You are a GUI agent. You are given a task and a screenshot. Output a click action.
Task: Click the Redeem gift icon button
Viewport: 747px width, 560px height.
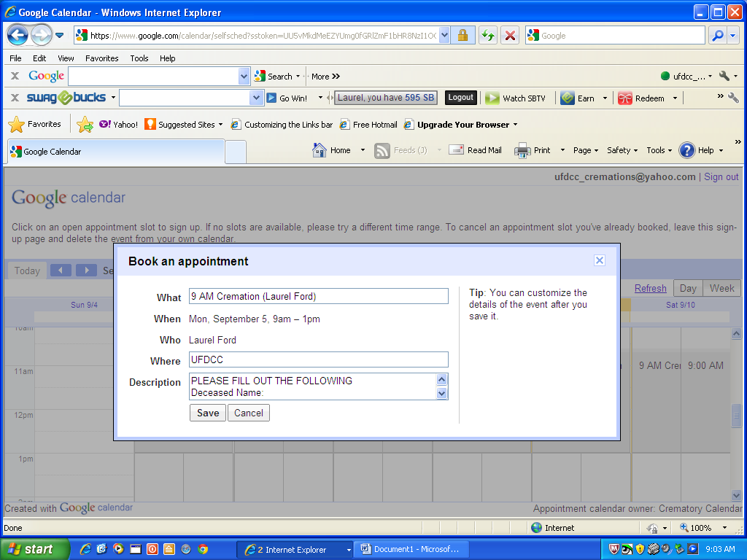click(x=624, y=98)
